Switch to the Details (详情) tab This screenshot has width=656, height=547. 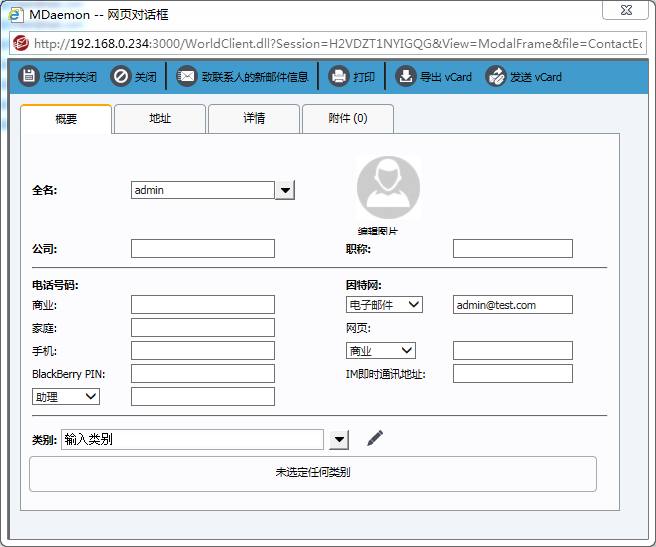(254, 118)
